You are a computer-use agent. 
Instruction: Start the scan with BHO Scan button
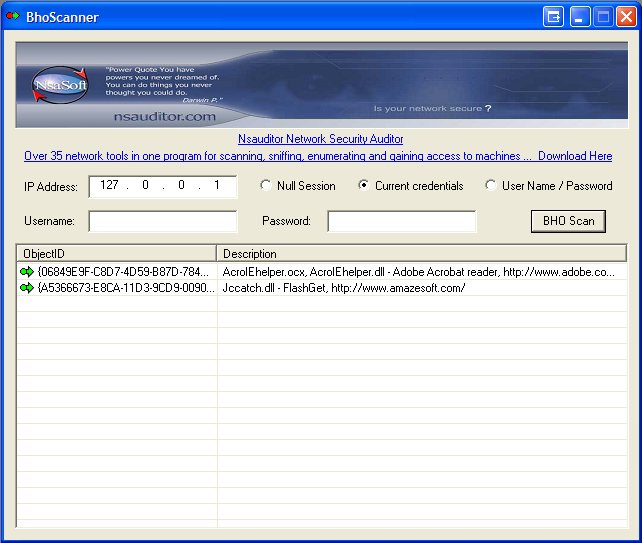point(568,221)
